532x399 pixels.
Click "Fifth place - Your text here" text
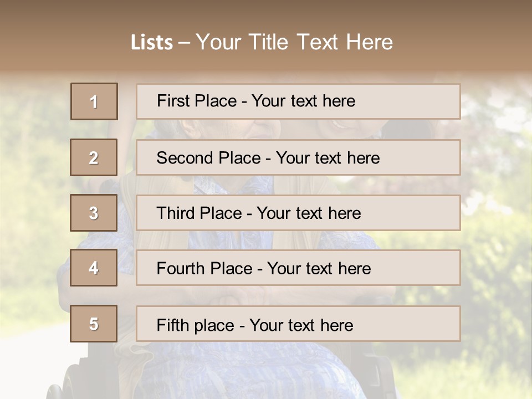click(x=255, y=325)
